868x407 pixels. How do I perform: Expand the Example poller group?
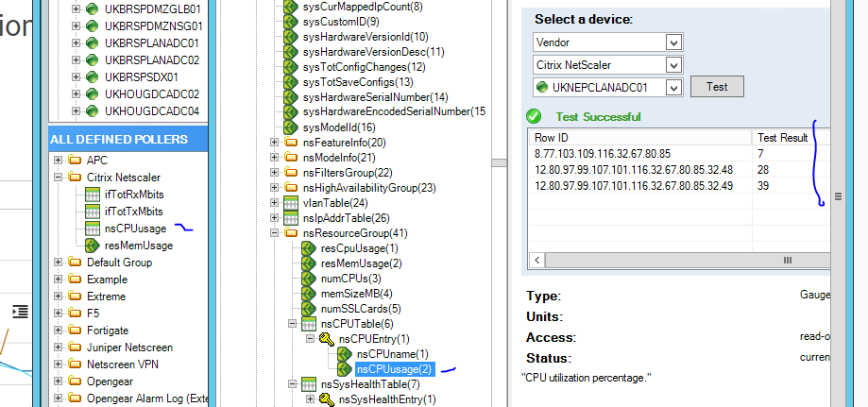(59, 280)
